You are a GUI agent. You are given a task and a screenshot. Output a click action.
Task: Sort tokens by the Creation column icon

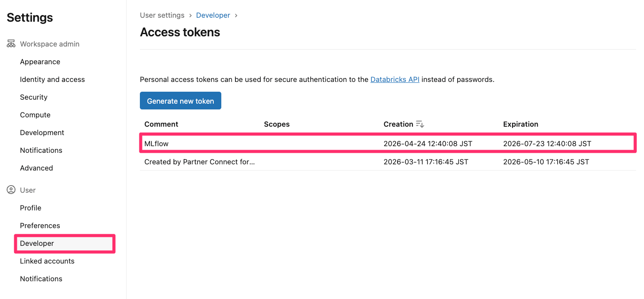click(419, 124)
